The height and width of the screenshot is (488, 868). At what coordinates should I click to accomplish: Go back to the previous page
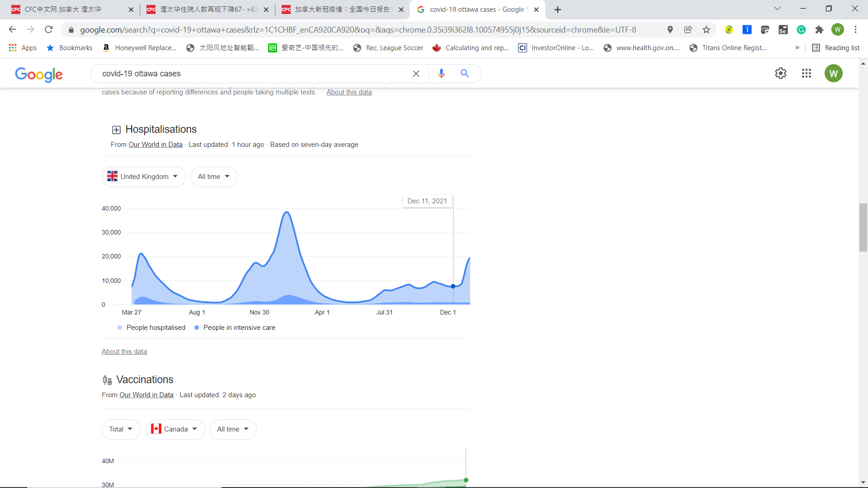click(12, 29)
